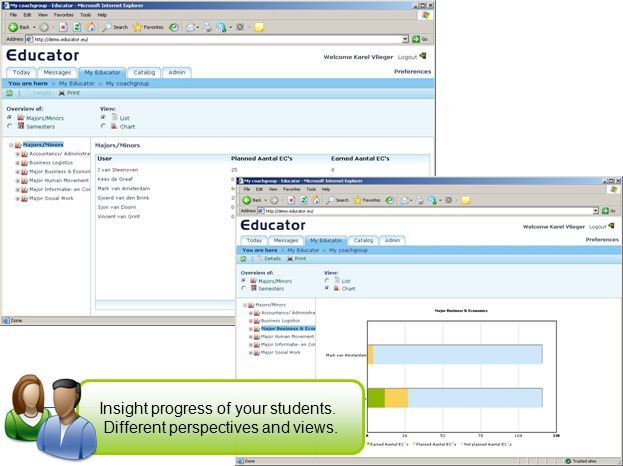Click Logout link in rear window

click(x=407, y=57)
